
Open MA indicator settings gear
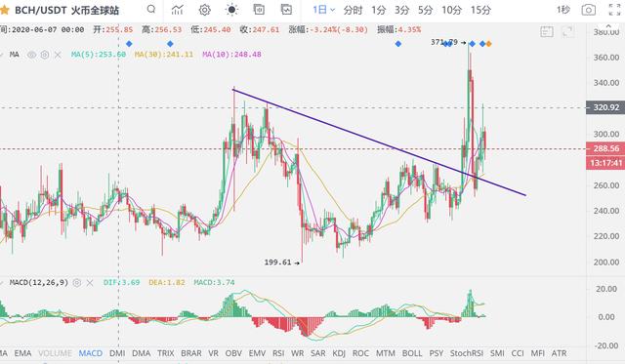click(x=45, y=55)
